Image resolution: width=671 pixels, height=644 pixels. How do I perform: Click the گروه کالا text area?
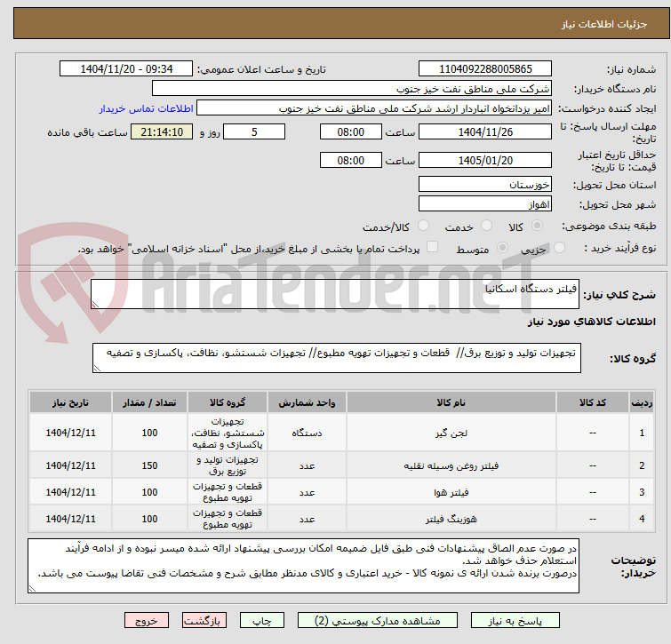(x=336, y=358)
